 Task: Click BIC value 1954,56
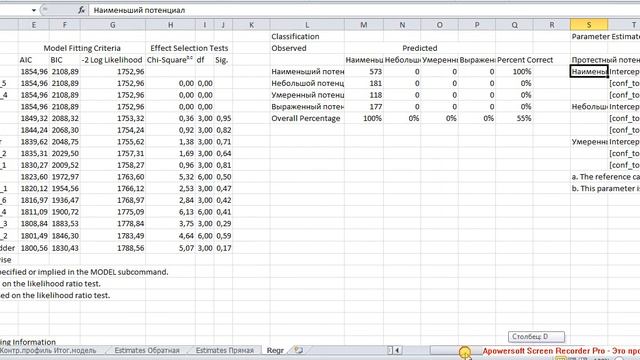[x=64, y=189]
